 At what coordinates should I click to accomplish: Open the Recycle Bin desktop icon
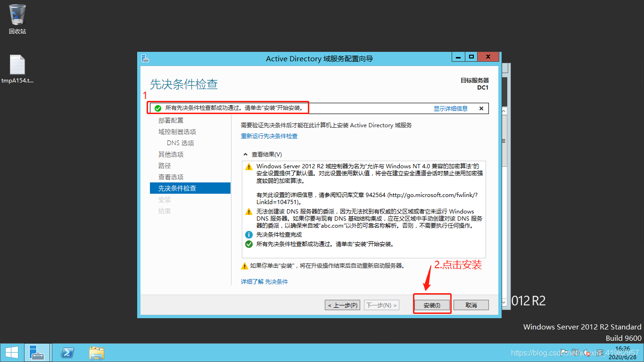(x=17, y=19)
